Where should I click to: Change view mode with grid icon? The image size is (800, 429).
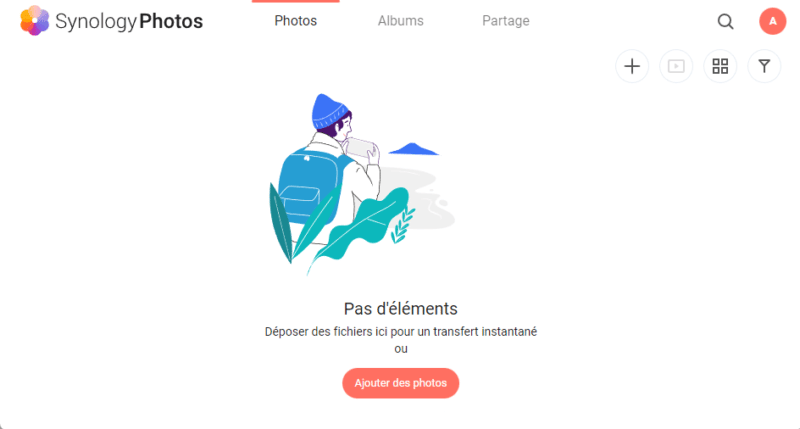tap(720, 66)
